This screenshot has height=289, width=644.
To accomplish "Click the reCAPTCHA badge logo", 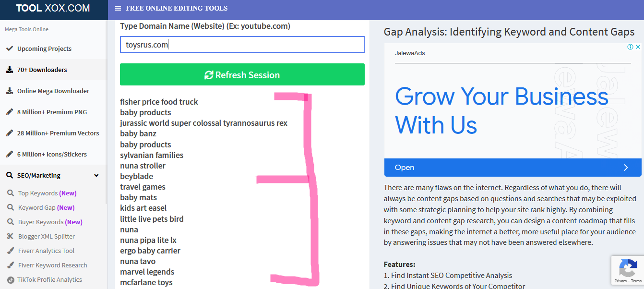I will (x=628, y=267).
